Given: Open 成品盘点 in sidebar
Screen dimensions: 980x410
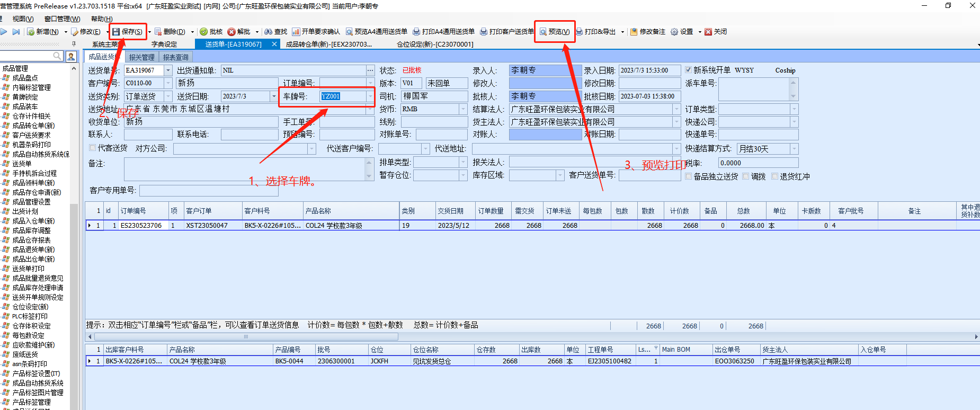Looking at the screenshot, I should (25, 78).
